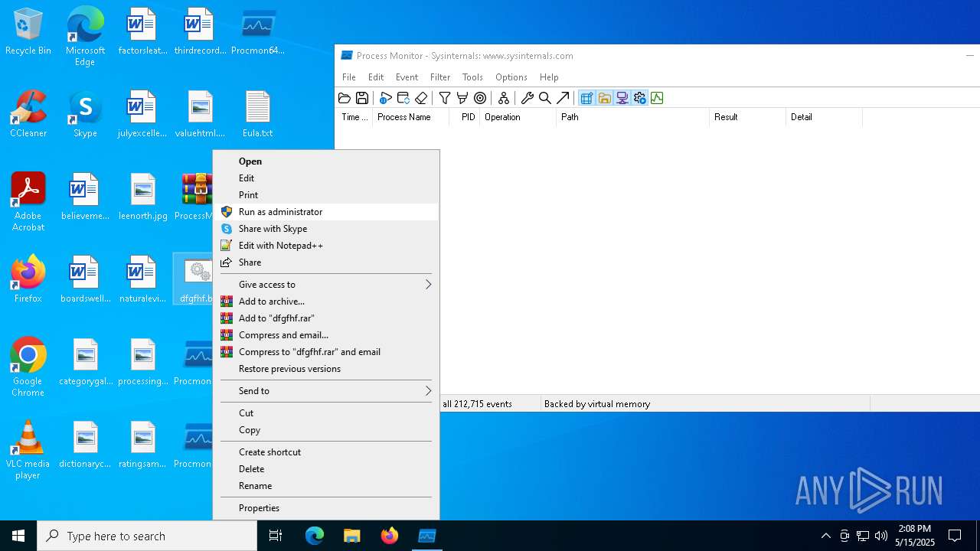Click the Google Chrome desktop icon
The image size is (980, 551).
pyautogui.click(x=28, y=367)
